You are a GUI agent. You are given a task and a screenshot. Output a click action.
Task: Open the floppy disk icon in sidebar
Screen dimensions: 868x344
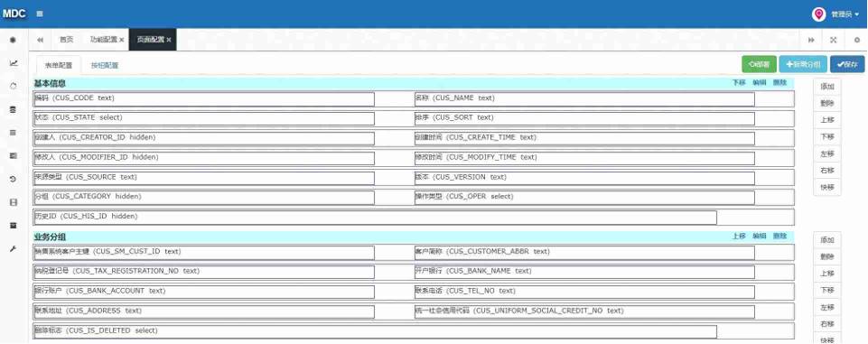pyautogui.click(x=14, y=202)
